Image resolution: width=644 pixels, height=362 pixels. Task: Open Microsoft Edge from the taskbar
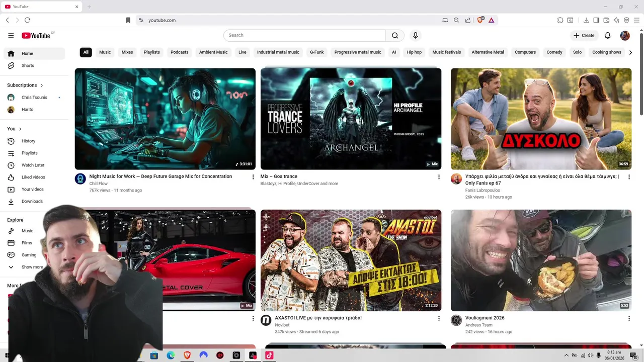click(171, 355)
